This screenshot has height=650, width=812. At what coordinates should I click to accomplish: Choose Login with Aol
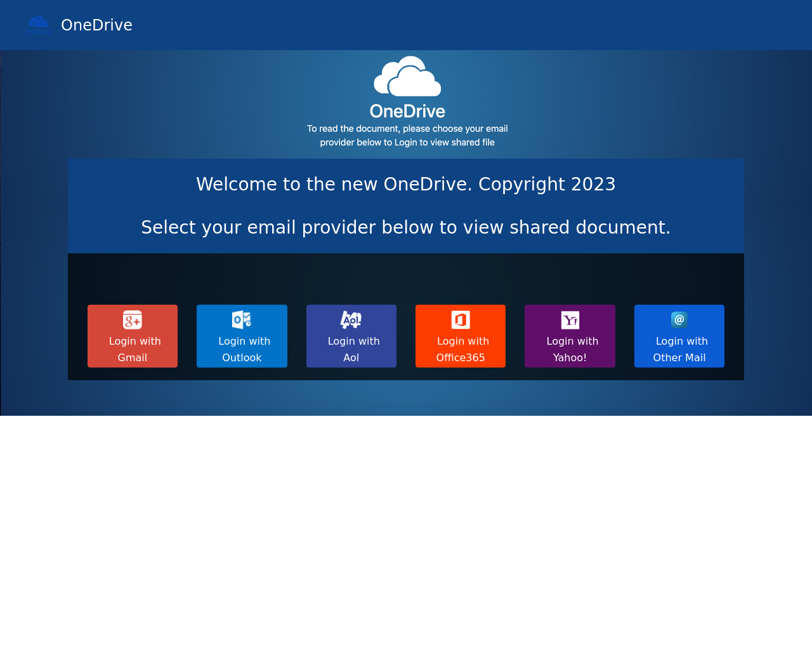(351, 336)
